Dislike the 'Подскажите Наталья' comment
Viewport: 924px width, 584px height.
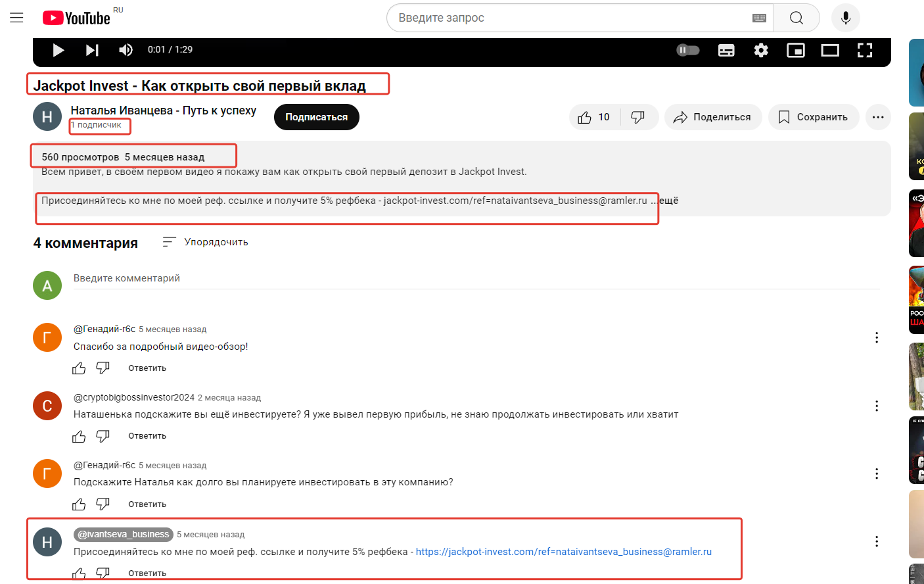pos(103,504)
